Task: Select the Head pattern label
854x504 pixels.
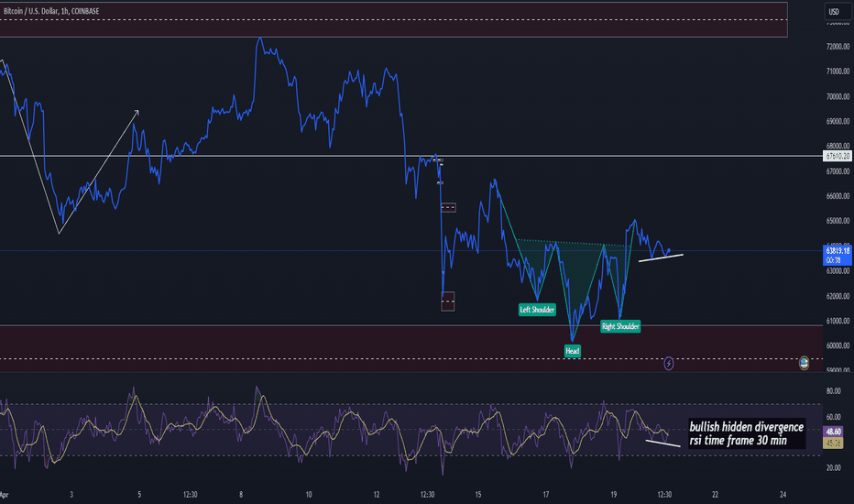Action: click(572, 351)
